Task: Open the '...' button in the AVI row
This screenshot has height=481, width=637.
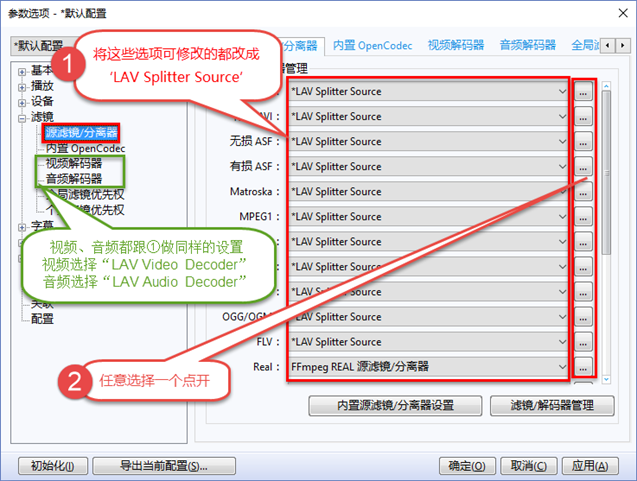Action: tap(583, 117)
